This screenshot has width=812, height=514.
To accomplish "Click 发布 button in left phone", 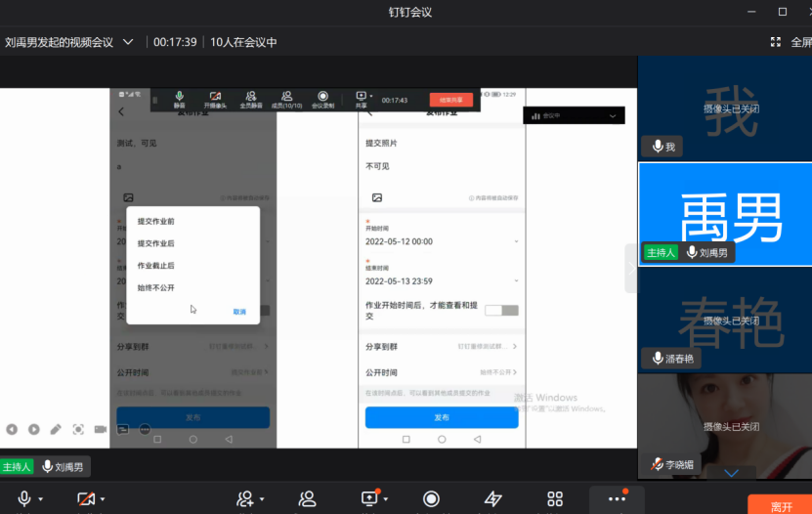I will click(x=193, y=417).
